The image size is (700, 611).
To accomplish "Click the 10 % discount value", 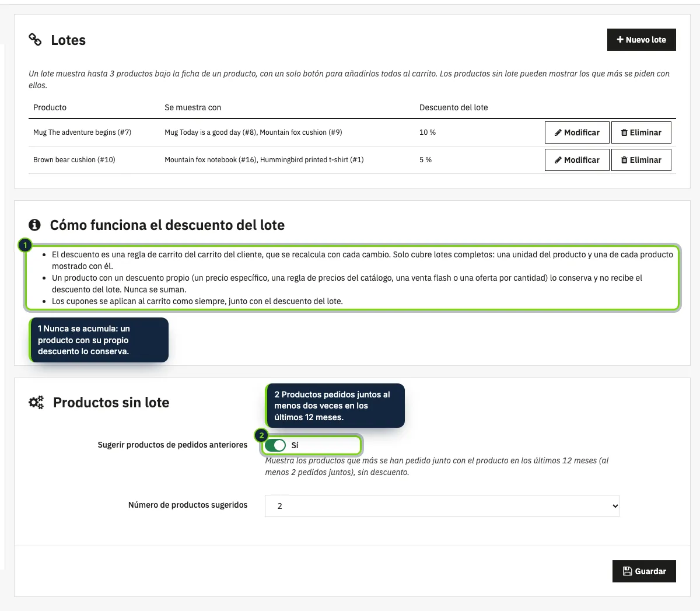I will click(x=428, y=132).
